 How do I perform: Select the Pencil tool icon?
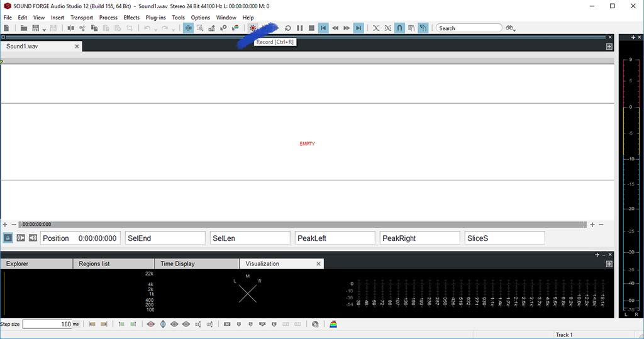211,28
